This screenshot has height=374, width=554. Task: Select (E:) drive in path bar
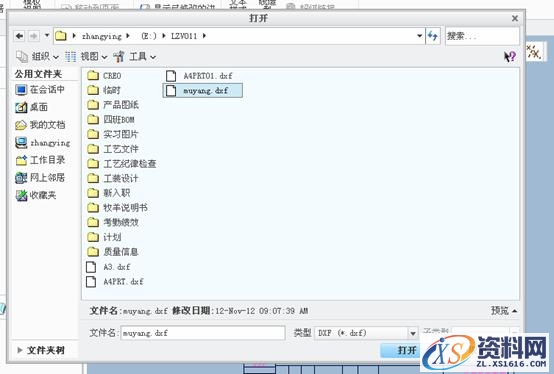point(148,36)
